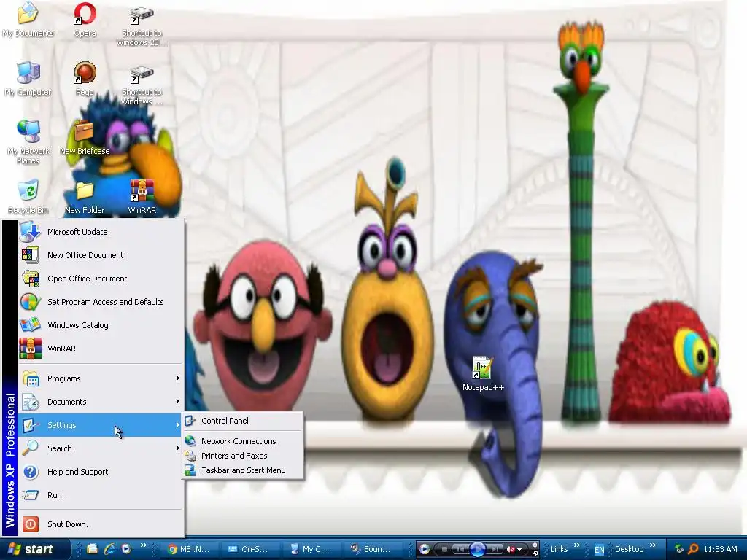
Task: Choose New Office Document
Action: click(101, 255)
